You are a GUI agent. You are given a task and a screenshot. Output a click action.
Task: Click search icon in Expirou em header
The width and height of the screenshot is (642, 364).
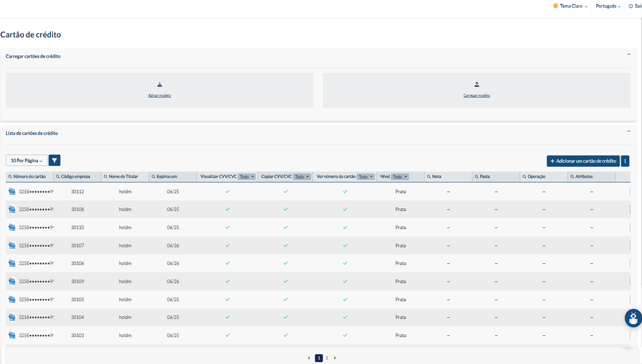154,177
